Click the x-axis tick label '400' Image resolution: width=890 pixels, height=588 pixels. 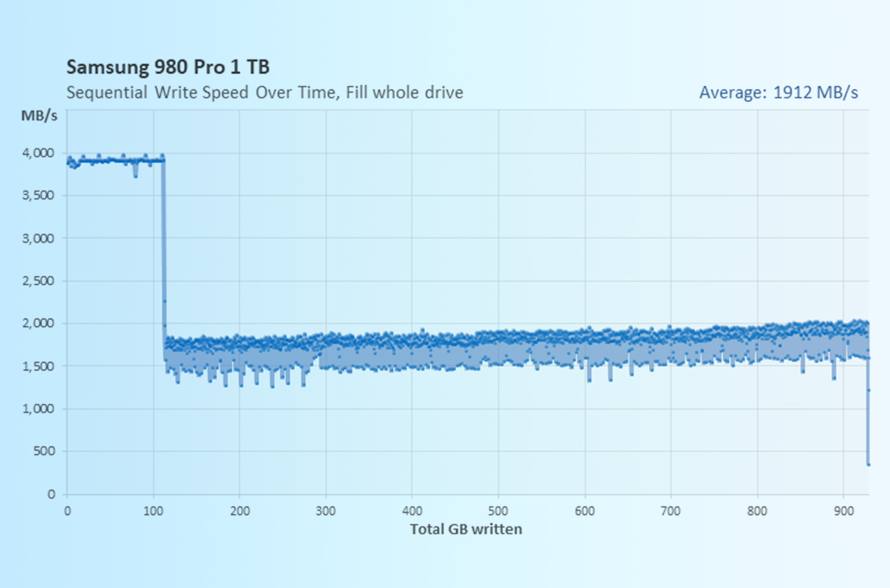412,511
